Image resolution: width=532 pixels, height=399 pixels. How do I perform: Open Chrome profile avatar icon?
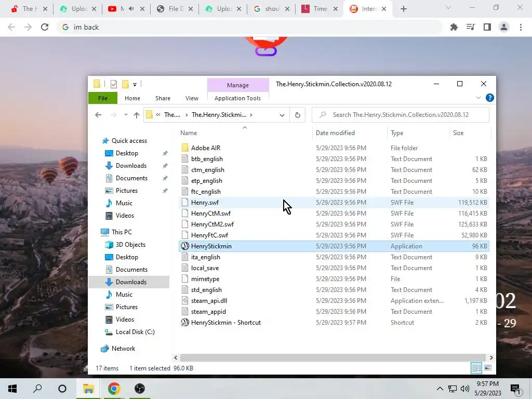pos(504,27)
